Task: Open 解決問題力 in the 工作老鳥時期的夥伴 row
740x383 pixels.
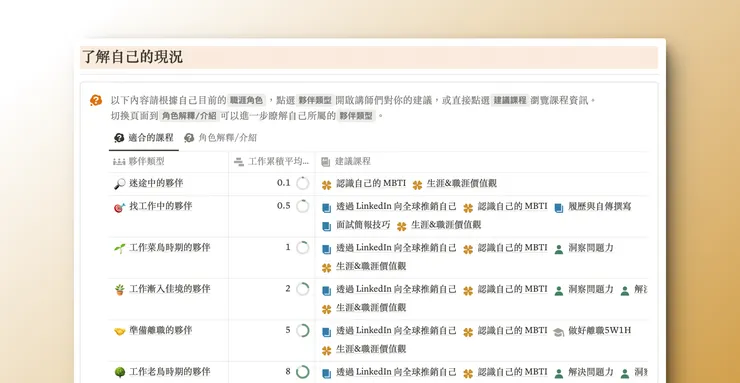Action: 591,372
